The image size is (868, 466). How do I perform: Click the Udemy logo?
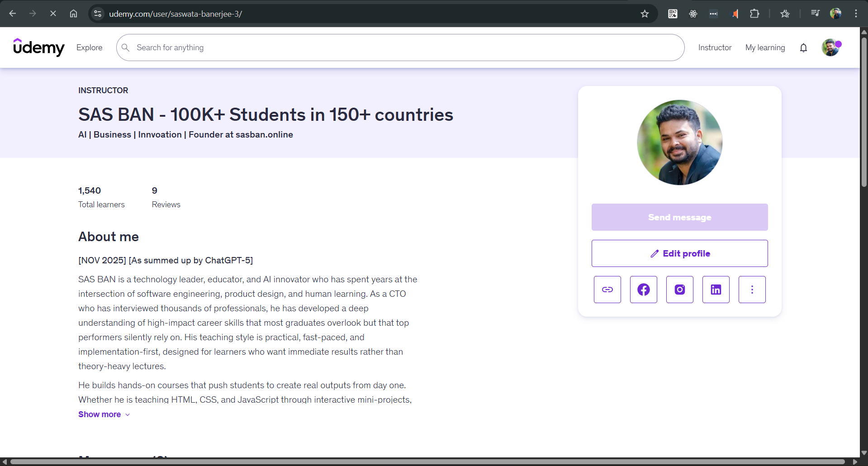(39, 47)
